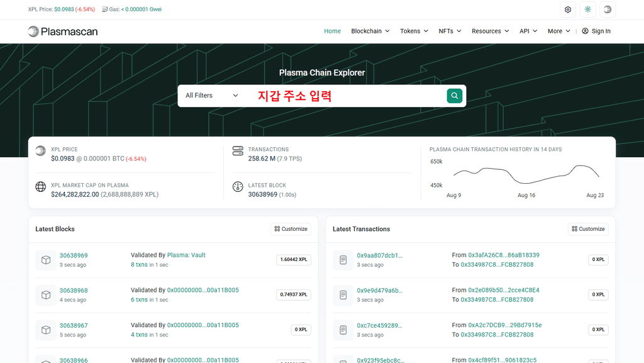Expand the Tokens menu

click(414, 31)
